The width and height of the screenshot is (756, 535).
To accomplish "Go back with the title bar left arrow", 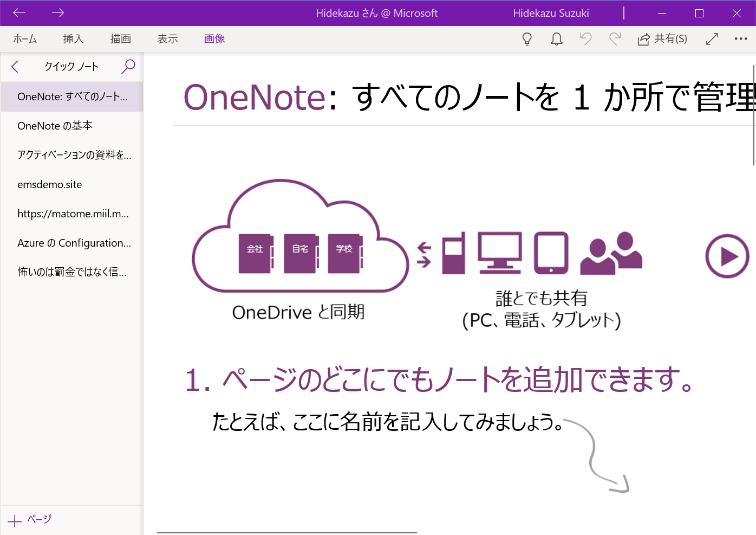I will coord(19,12).
